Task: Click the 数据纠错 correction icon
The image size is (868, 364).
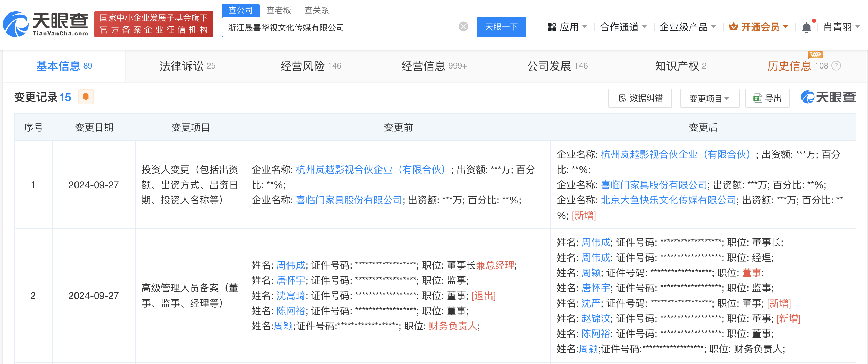Action: (x=622, y=99)
